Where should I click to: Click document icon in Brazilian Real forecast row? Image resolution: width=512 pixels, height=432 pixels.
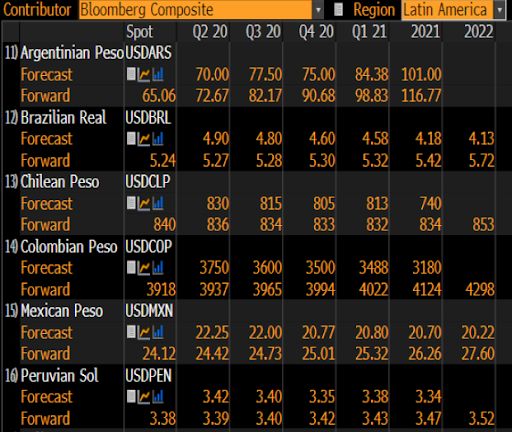point(131,139)
